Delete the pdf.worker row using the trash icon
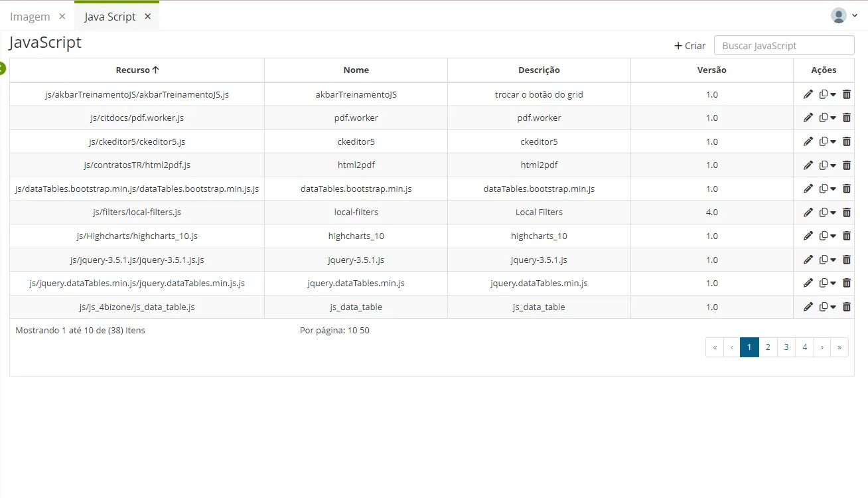Image resolution: width=868 pixels, height=498 pixels. click(847, 118)
